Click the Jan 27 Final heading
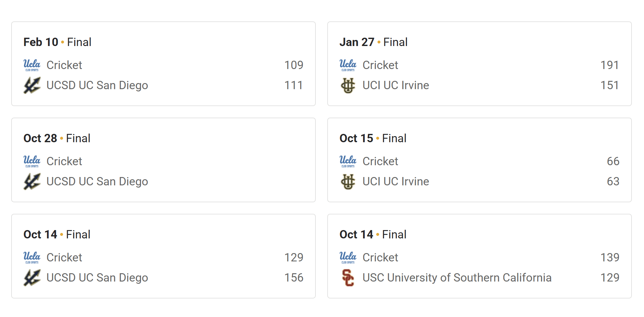 (373, 42)
